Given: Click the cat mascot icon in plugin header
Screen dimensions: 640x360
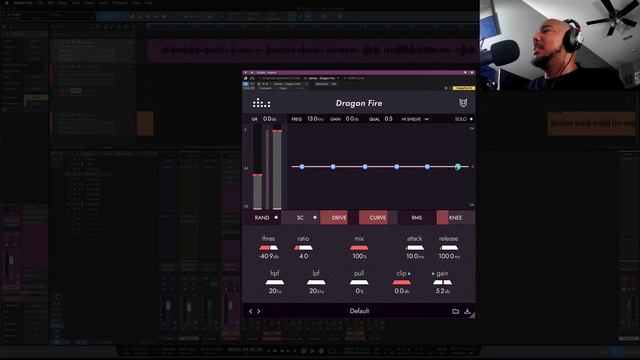Looking at the screenshot, I should (x=463, y=103).
